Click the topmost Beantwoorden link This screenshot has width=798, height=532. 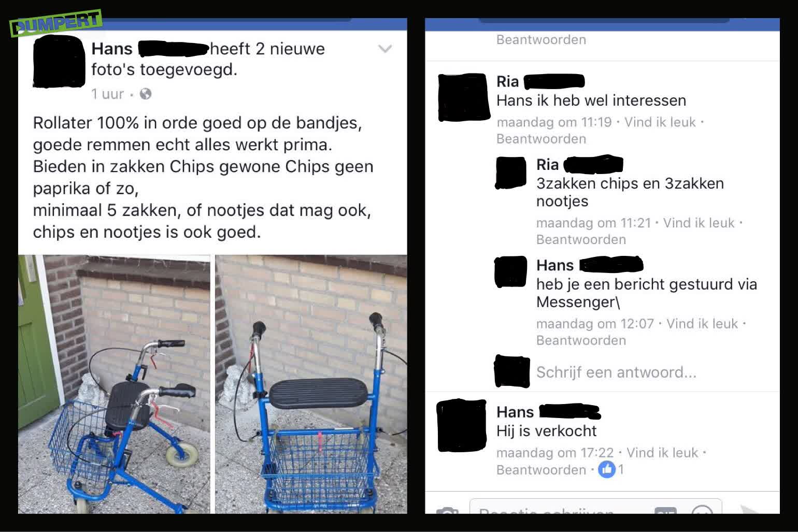pos(541,40)
